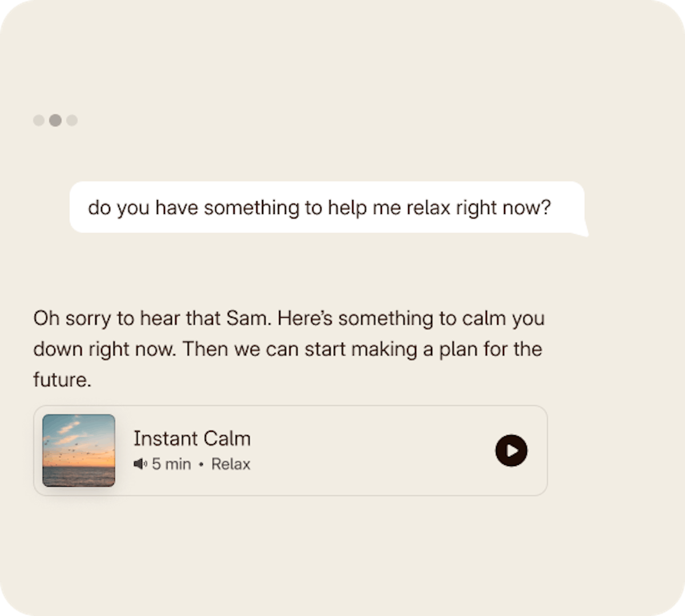The image size is (685, 616).
Task: Click the bullet separator before Relax
Action: [201, 465]
